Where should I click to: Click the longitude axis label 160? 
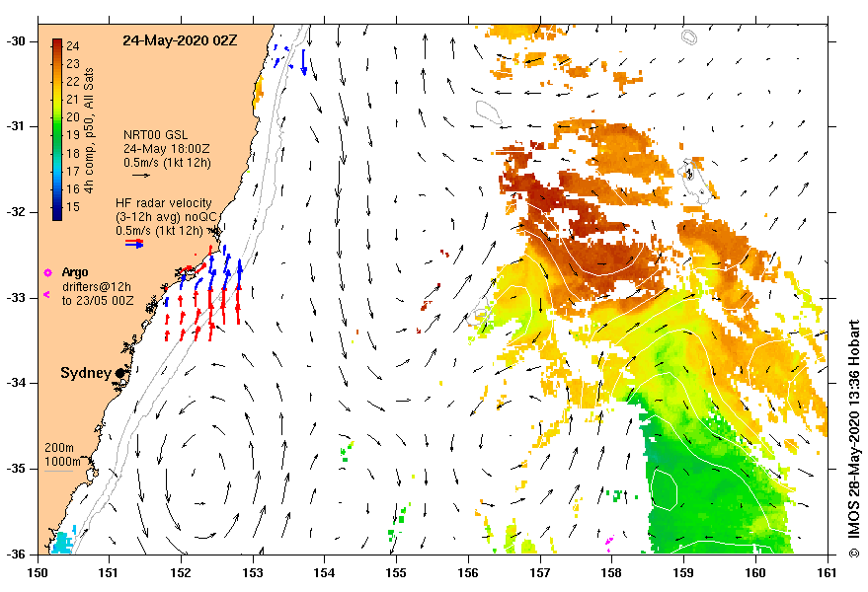[x=755, y=573]
